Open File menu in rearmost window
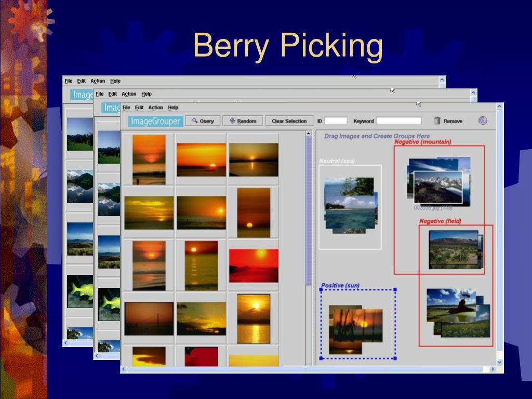This screenshot has width=532, height=399. tap(68, 81)
